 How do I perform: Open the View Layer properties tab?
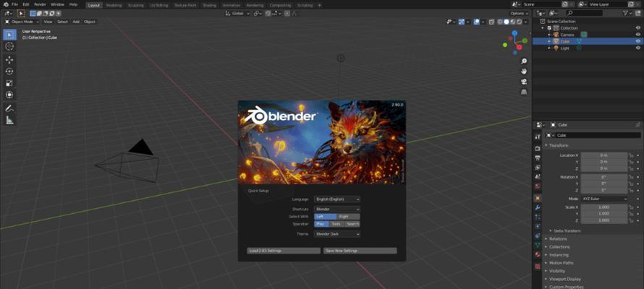[x=538, y=167]
